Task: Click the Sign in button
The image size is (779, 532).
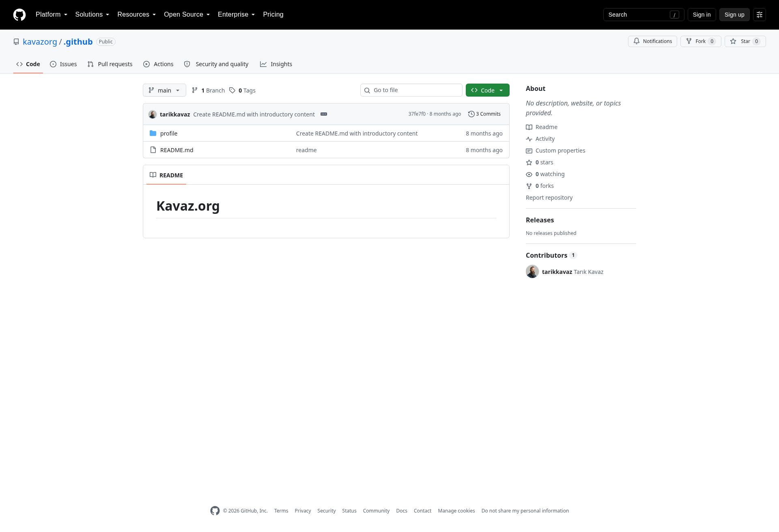Action: 702,15
